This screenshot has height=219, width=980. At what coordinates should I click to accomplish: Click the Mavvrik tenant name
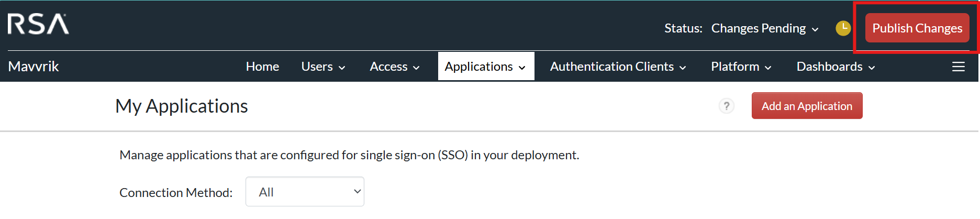click(x=34, y=67)
